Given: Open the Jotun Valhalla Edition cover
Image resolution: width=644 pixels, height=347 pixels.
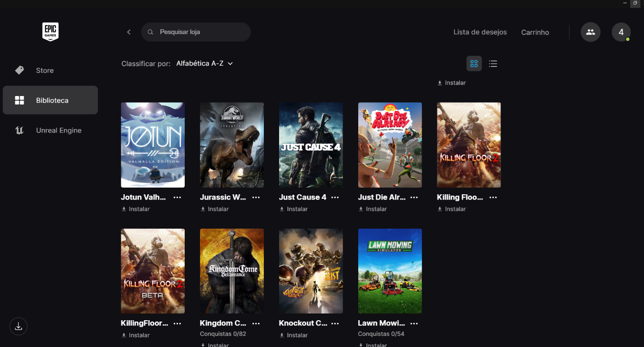Looking at the screenshot, I should [x=153, y=145].
